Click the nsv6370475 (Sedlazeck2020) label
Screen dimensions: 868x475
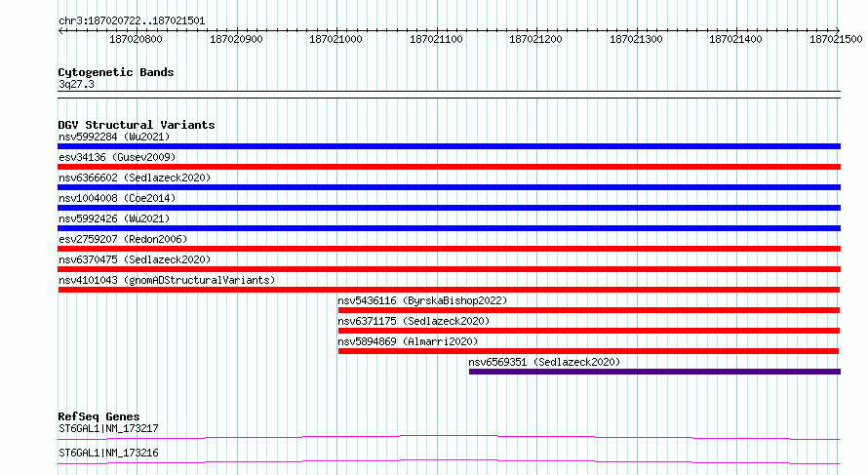[x=135, y=259]
